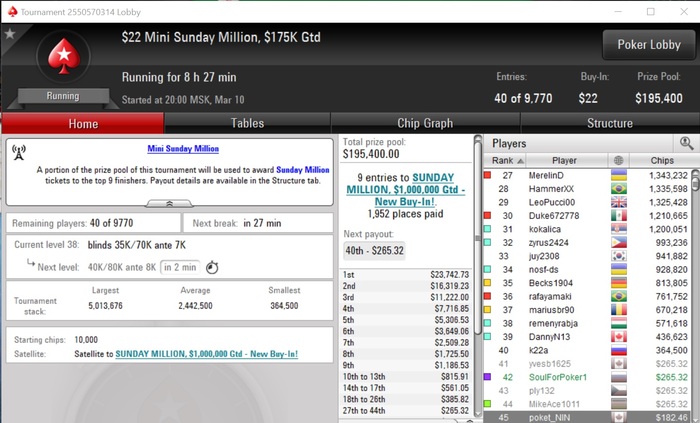Click kokalica's Serbia flag
This screenshot has width=700, height=423.
619,229
